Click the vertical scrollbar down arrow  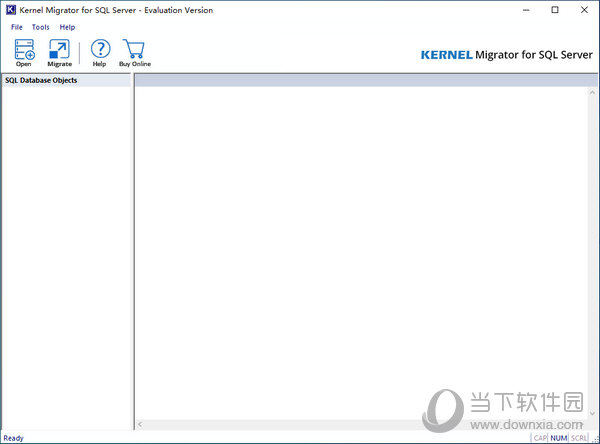tap(592, 413)
